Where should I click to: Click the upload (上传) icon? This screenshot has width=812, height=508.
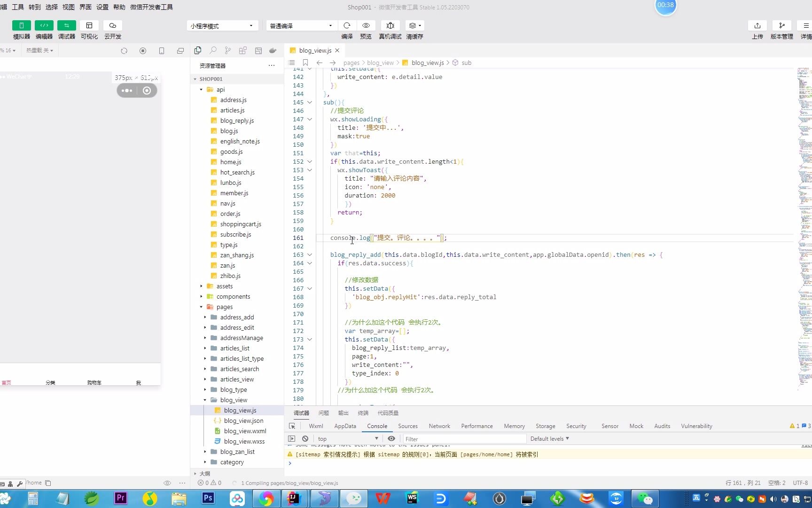click(757, 26)
